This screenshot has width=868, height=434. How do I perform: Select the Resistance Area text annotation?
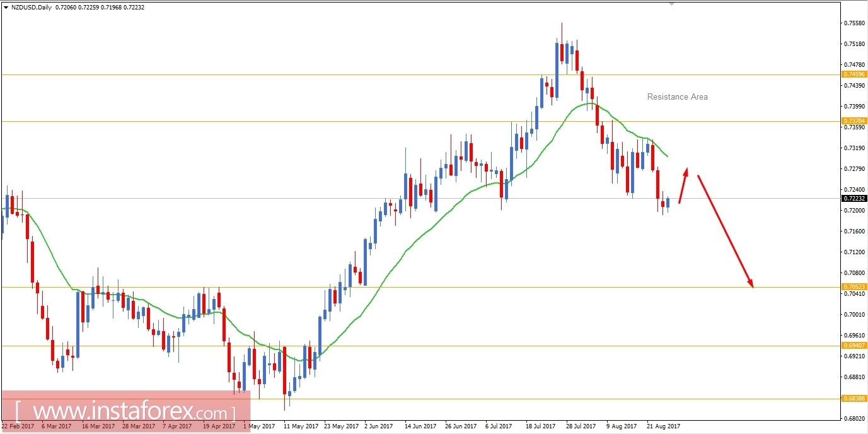pyautogui.click(x=677, y=97)
